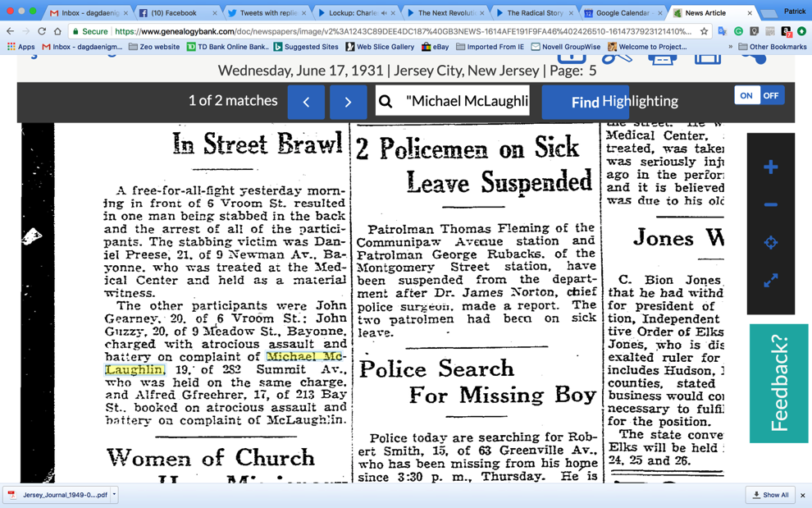
Task: Switch to The Next Revolution tab
Action: (x=445, y=13)
